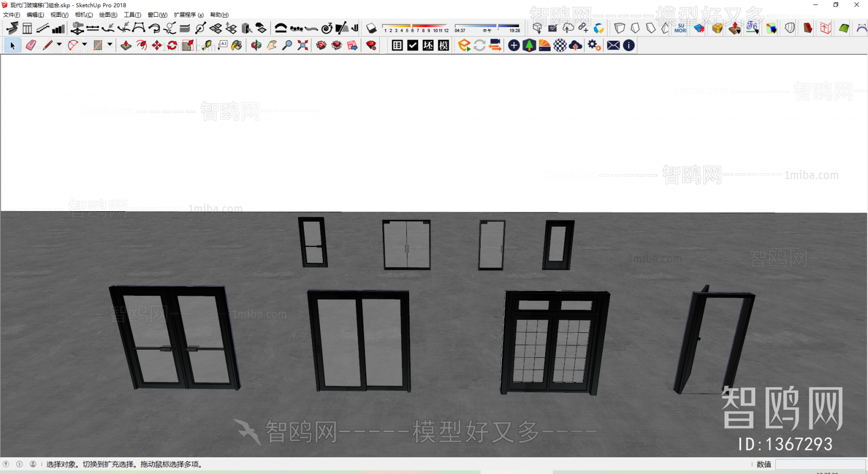Pick the Line pencil tool
This screenshot has width=868, height=474.
(x=48, y=46)
